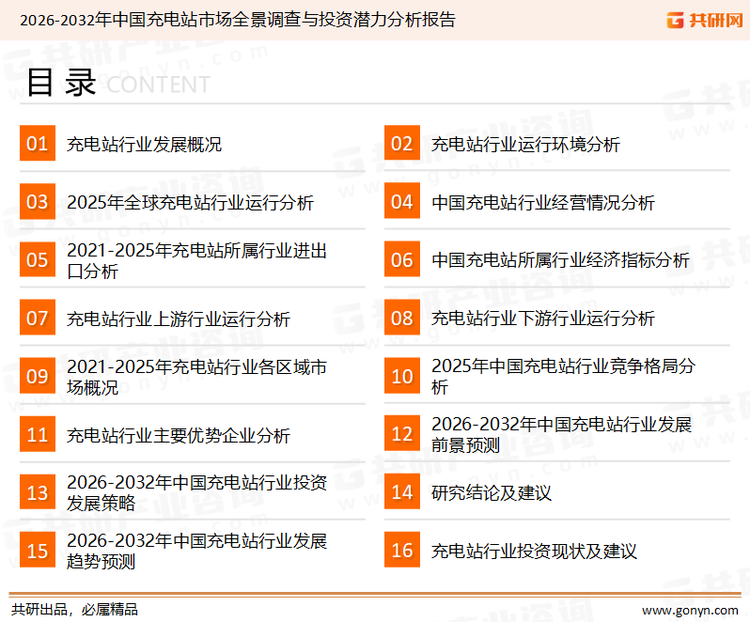Click the orange 13 number box
This screenshot has height=622, width=750.
click(37, 492)
